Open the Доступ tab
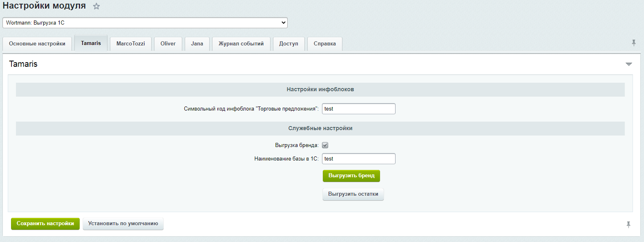Viewport: 644px width, 242px height. pyautogui.click(x=288, y=44)
